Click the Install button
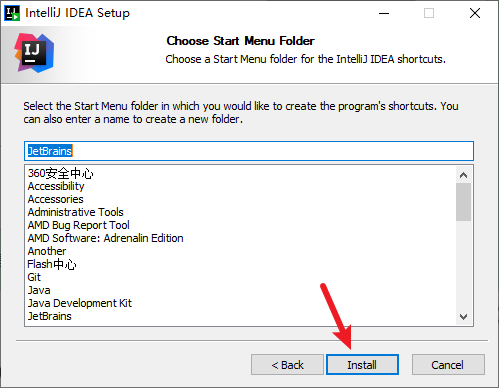499x388 pixels. [362, 365]
